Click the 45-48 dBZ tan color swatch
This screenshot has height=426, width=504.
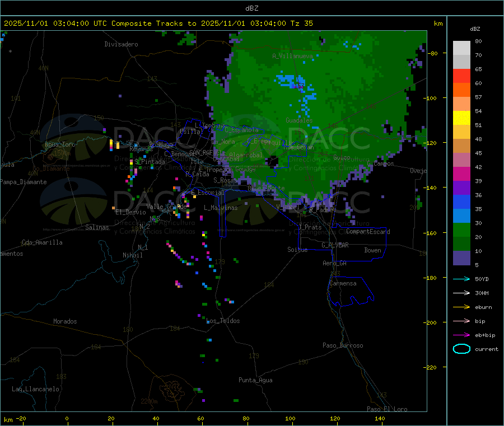pyautogui.click(x=461, y=146)
